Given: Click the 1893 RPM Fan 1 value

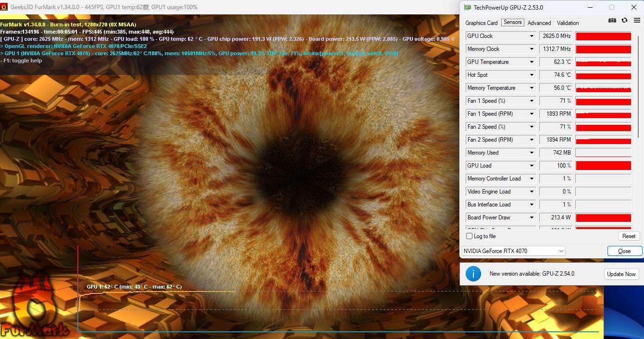Looking at the screenshot, I should click(x=557, y=114).
